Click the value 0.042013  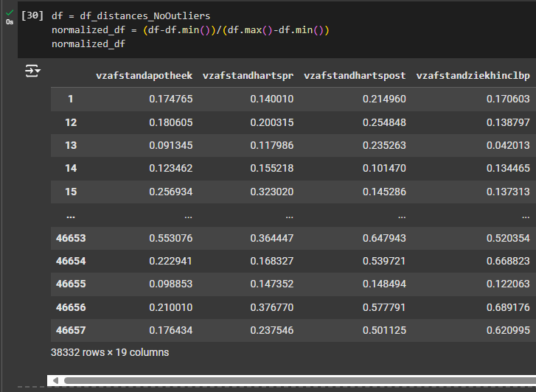point(508,145)
